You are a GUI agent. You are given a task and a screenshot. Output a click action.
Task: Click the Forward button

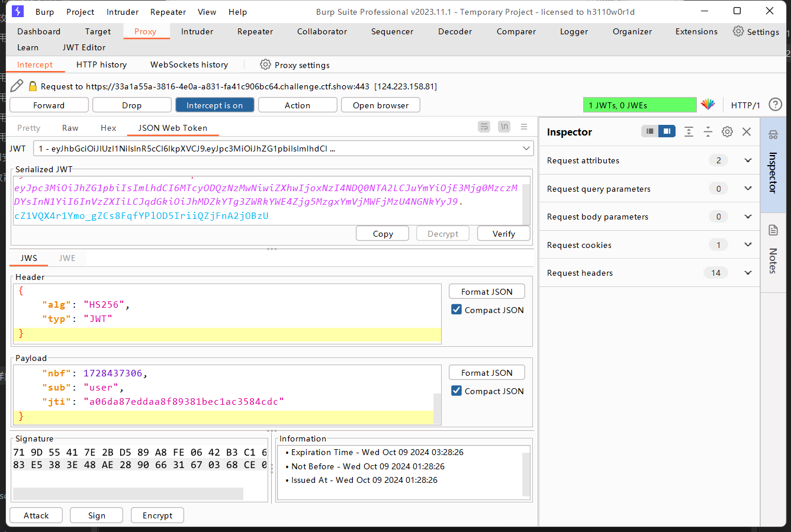pos(49,105)
